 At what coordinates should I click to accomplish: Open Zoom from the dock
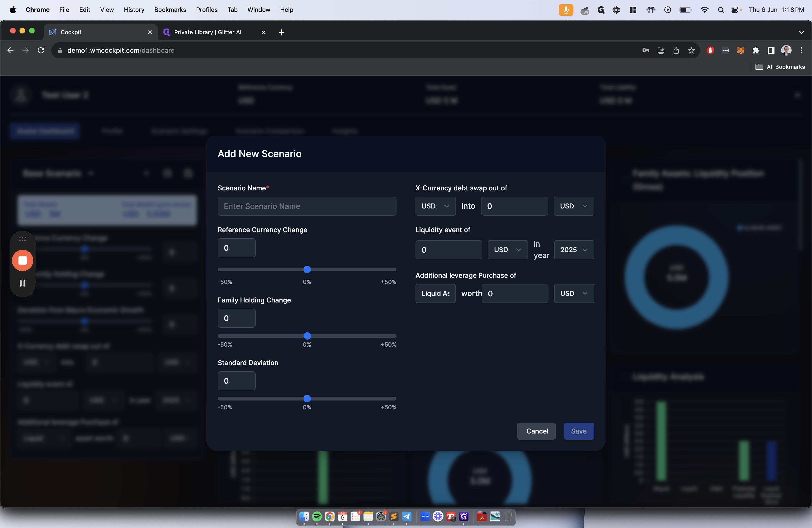click(x=425, y=516)
